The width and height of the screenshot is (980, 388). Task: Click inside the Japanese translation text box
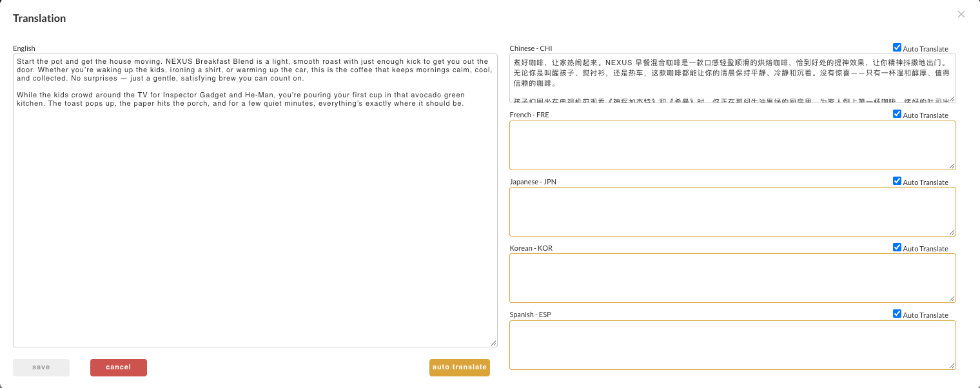(732, 211)
